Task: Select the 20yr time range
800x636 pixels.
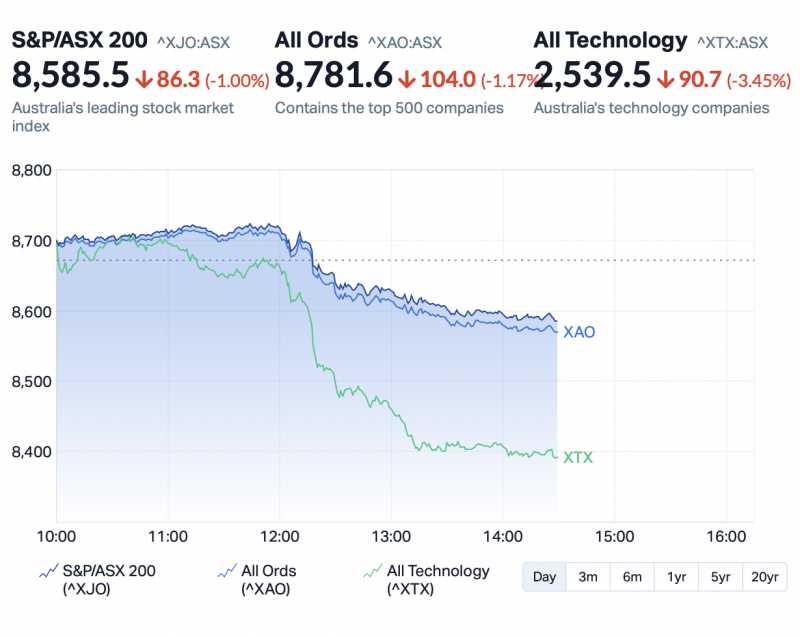Action: tap(764, 577)
